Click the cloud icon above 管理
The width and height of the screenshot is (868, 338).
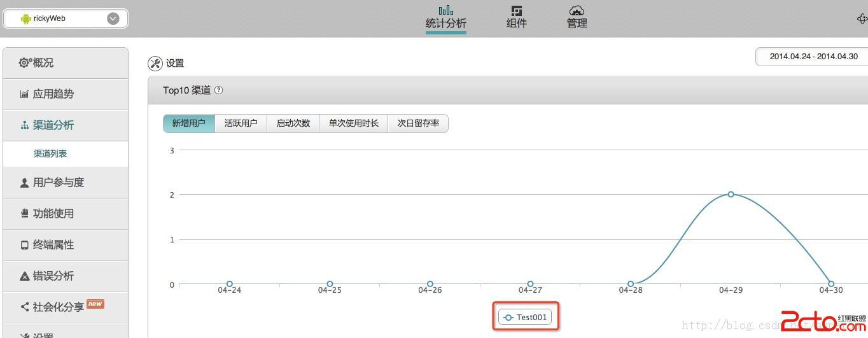pos(577,10)
